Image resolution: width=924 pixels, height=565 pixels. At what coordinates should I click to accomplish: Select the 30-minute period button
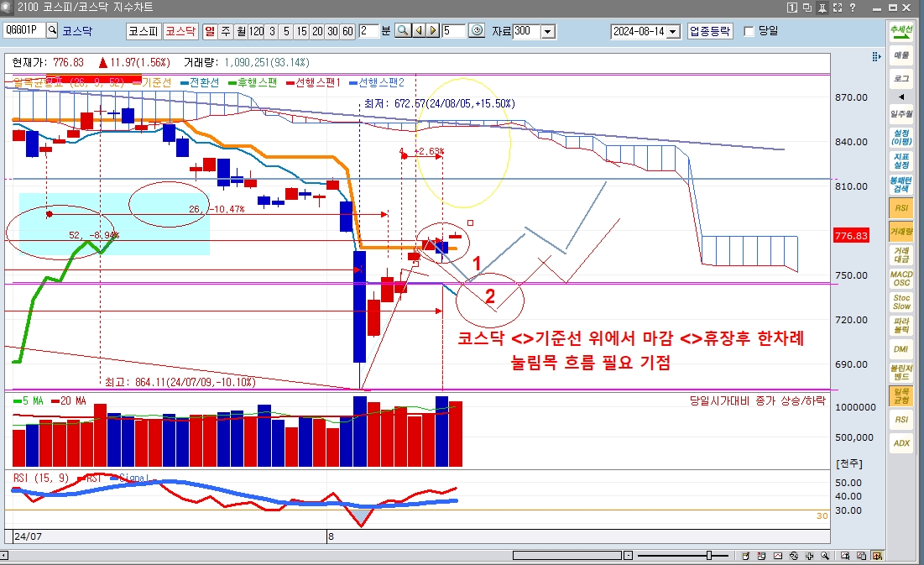click(332, 31)
